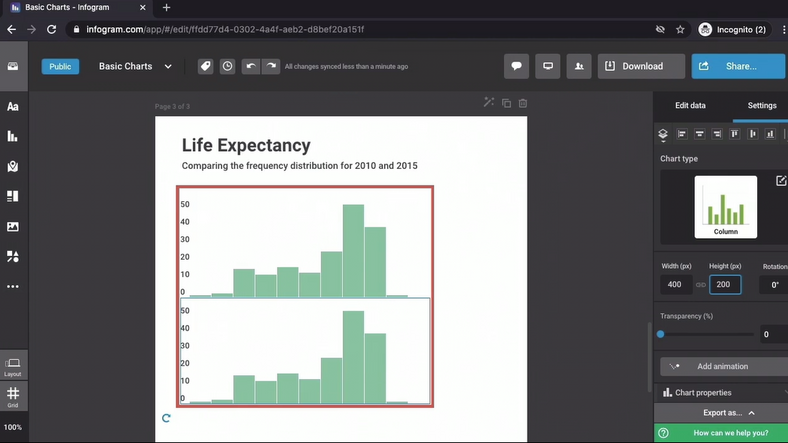
Task: Click the redo arrow in top toolbar
Action: 270,66
